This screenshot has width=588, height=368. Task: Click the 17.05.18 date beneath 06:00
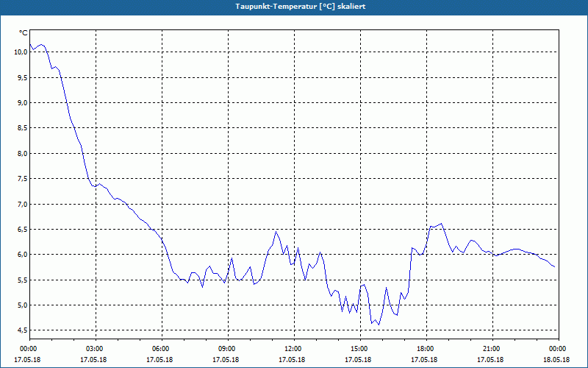(159, 360)
